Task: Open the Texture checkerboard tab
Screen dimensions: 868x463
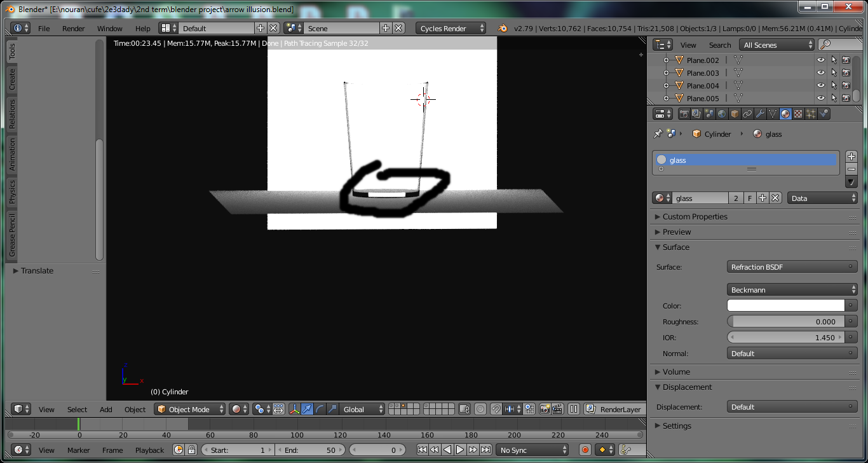Action: tap(798, 114)
